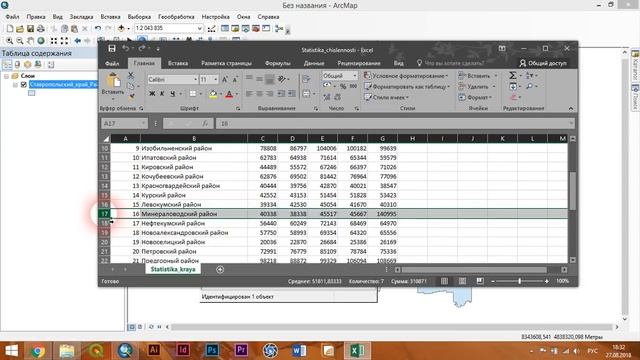The height and width of the screenshot is (360, 640).
Task: Open Excel font name dropdown Calibri
Action: [x=195, y=80]
